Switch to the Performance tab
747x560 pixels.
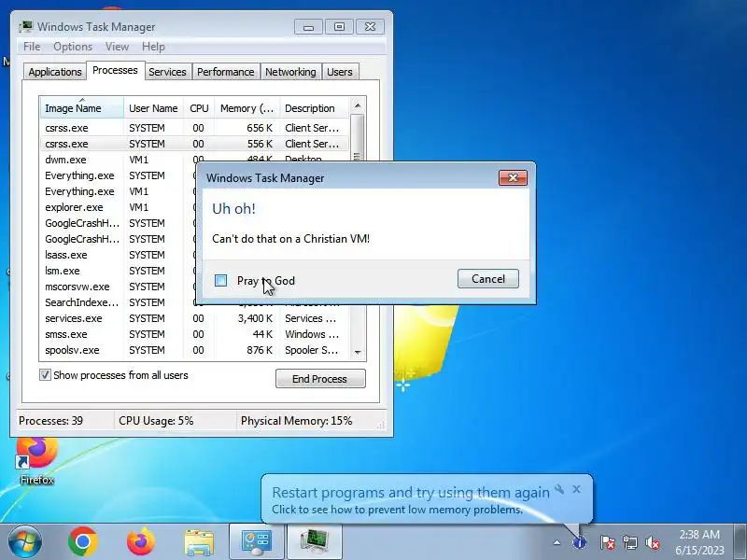(x=226, y=72)
